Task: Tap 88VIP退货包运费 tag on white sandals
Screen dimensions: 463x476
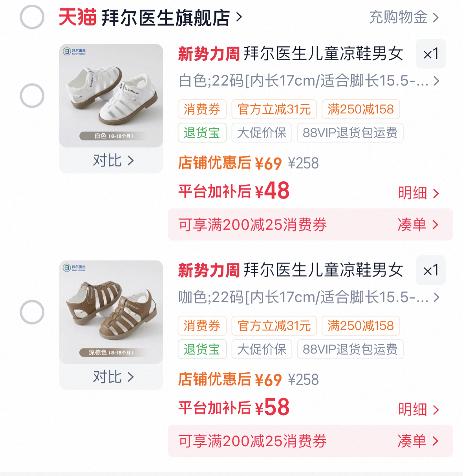Action: 350,133
